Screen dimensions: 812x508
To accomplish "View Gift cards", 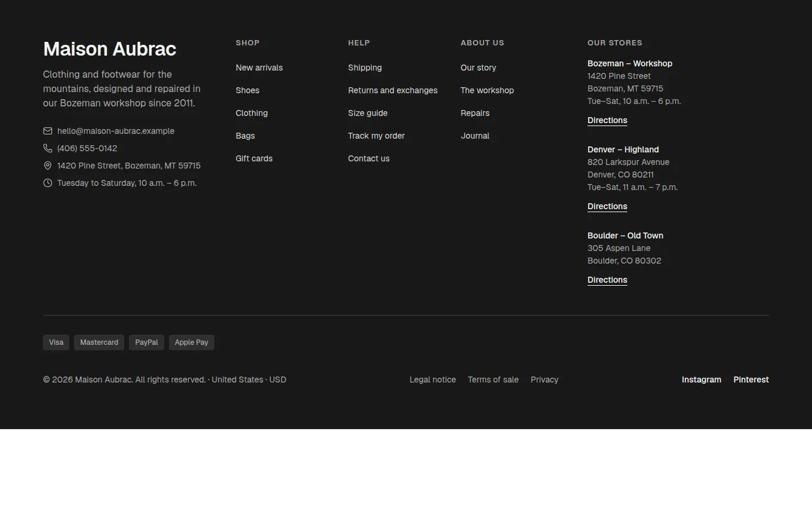I will (x=254, y=158).
